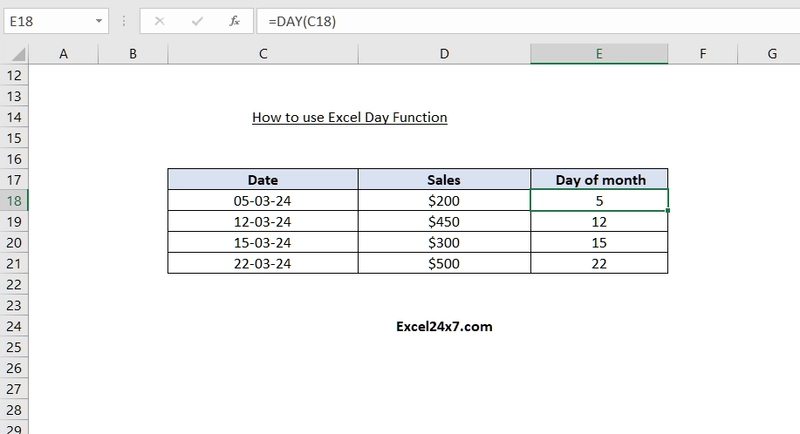Select column C header

tap(263, 54)
